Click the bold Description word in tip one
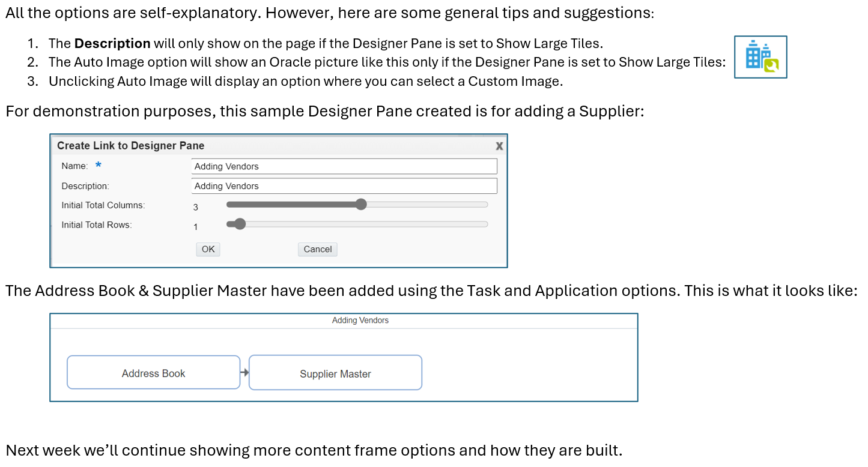Image resolution: width=868 pixels, height=467 pixels. 112,43
